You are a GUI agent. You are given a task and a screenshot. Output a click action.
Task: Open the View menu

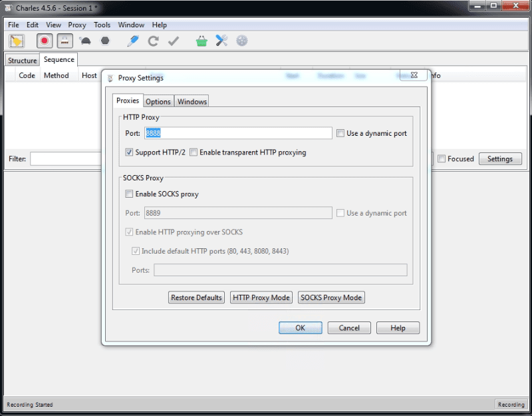54,25
